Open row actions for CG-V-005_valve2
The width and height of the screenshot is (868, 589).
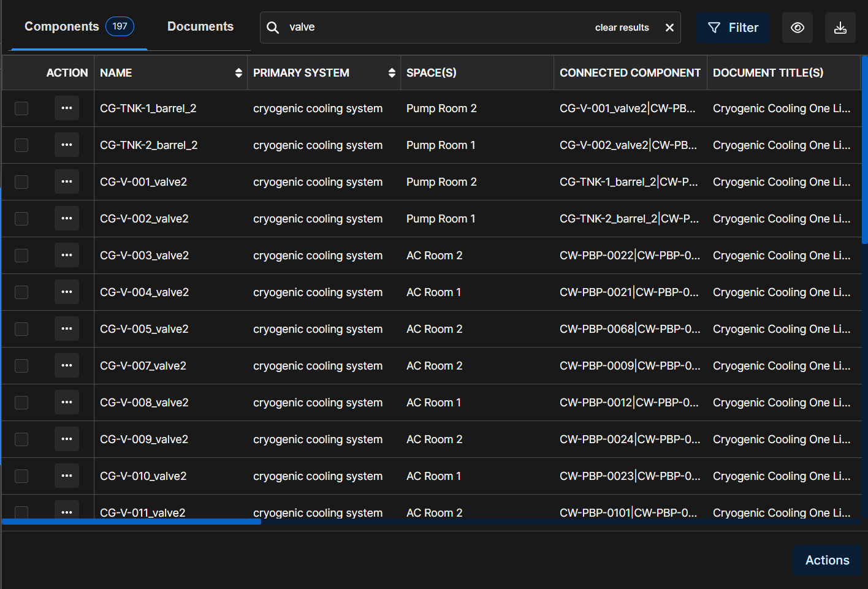67,329
